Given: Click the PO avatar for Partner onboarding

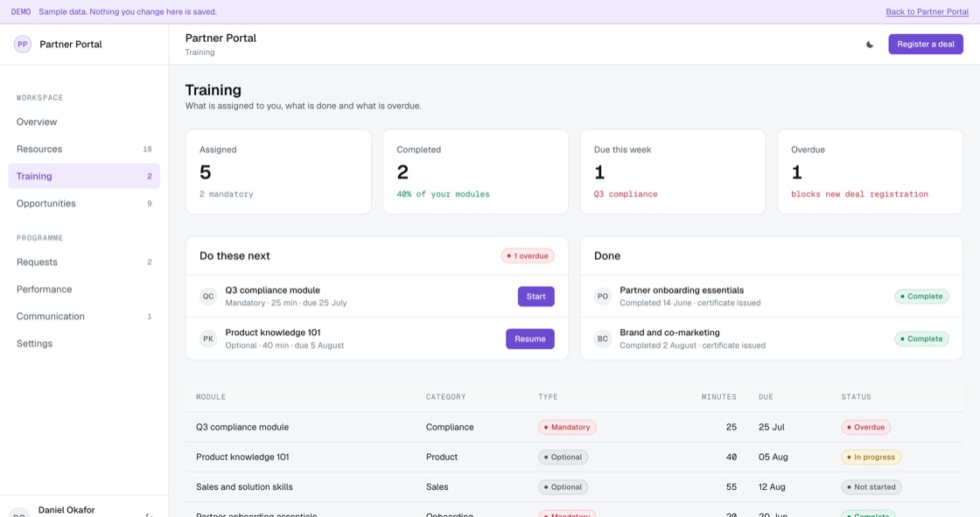Looking at the screenshot, I should [x=603, y=297].
